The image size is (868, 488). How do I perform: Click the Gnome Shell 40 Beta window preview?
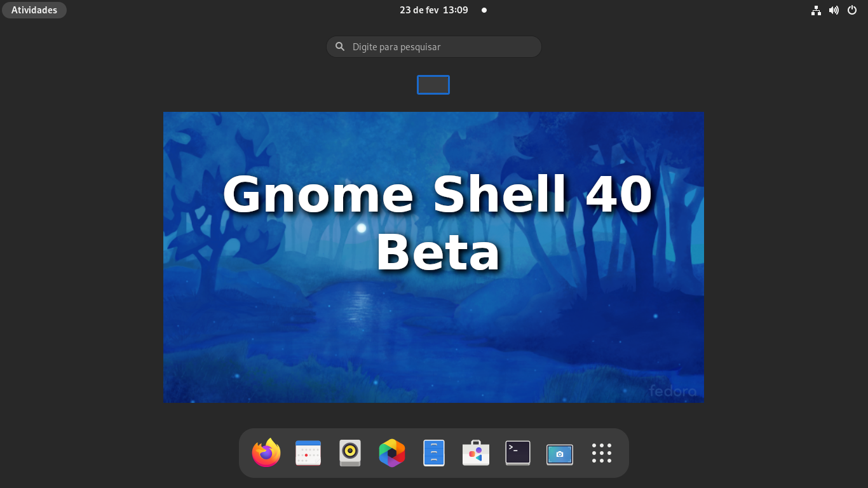coord(434,257)
